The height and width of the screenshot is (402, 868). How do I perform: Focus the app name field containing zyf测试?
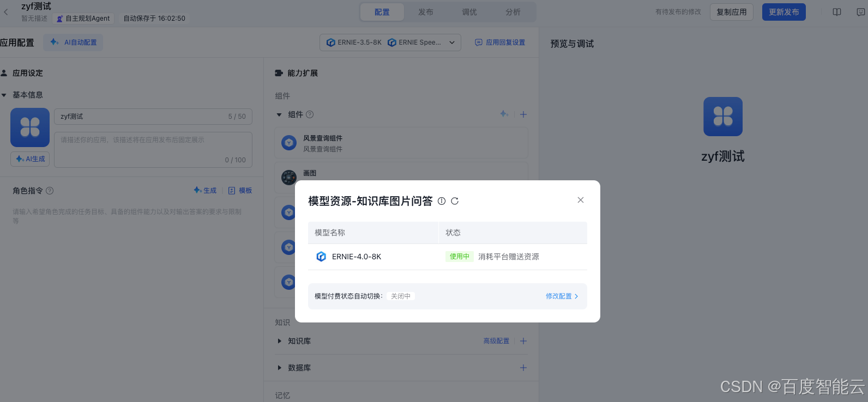(x=153, y=117)
